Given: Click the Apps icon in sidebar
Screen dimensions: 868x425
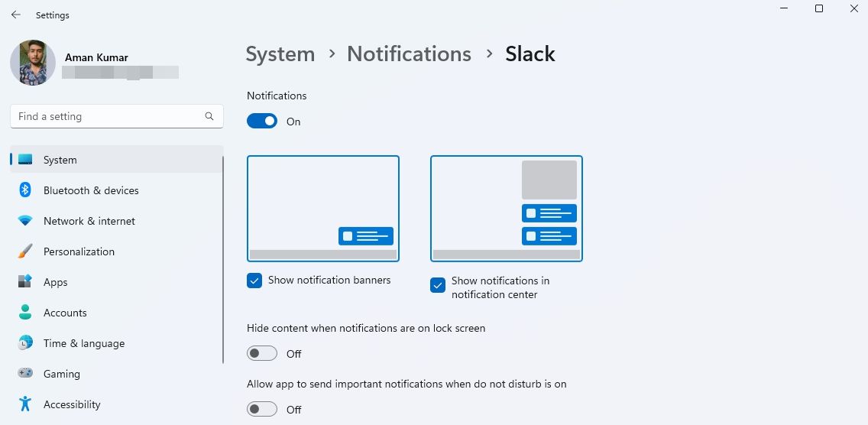Looking at the screenshot, I should 25,281.
